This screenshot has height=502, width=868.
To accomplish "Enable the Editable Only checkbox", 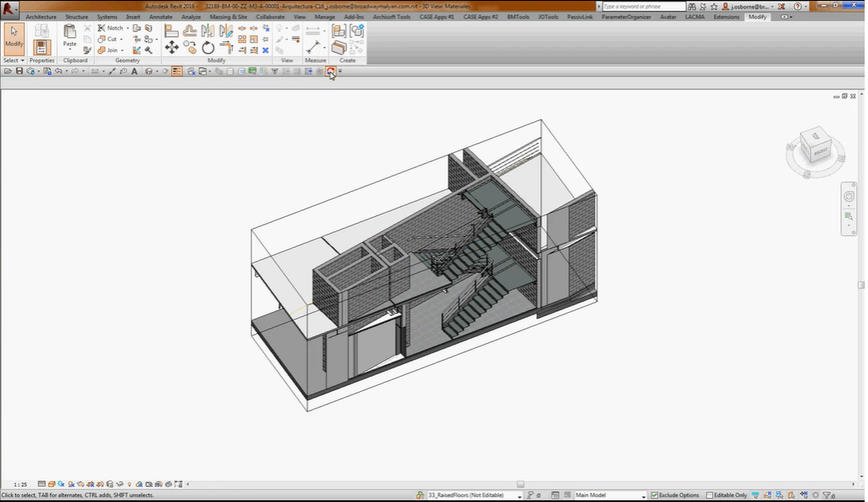I will pos(710,495).
